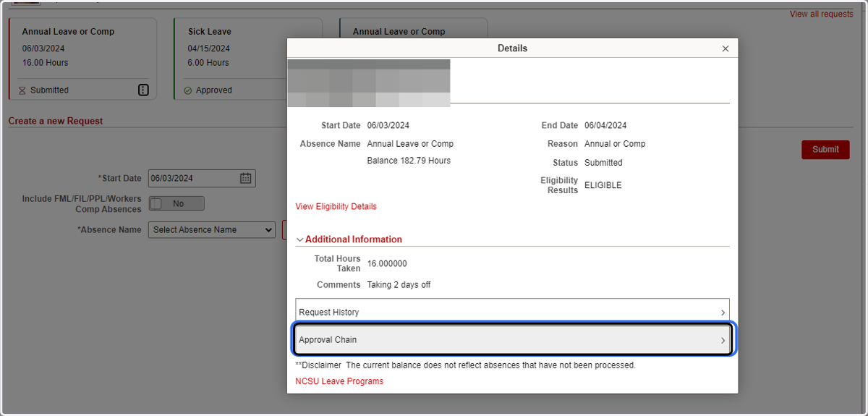Viewport: 868px width, 416px height.
Task: Collapse the Additional Information section
Action: [x=349, y=239]
